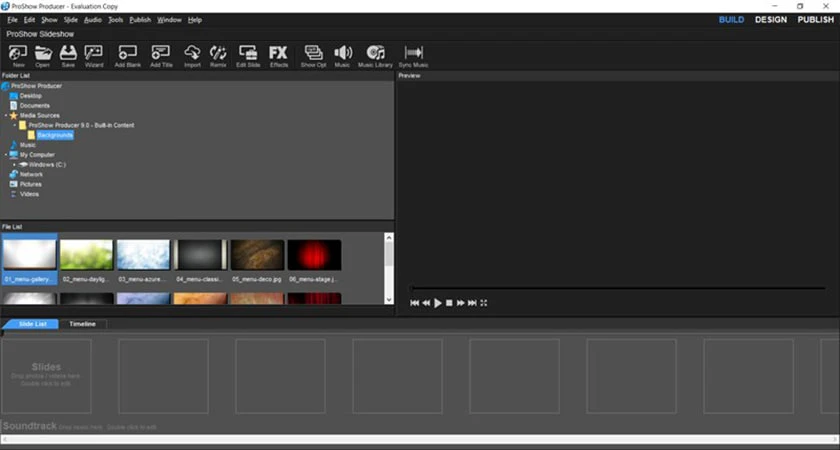The image size is (840, 450).
Task: Stop the preview playback
Action: 449,303
